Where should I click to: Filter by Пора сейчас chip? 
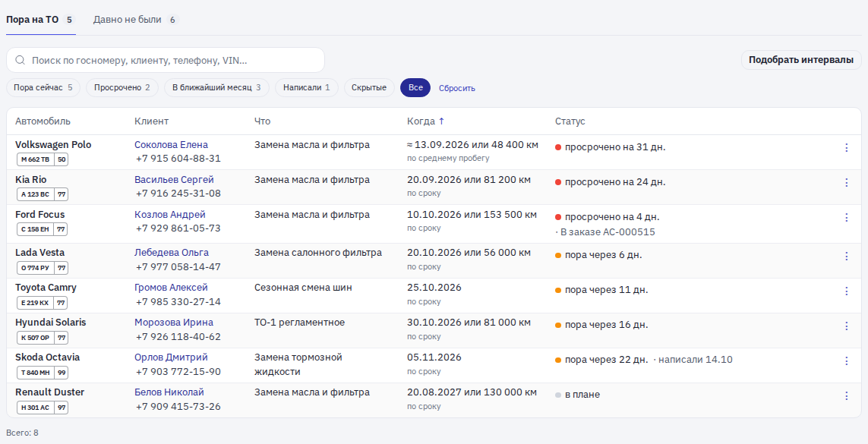[43, 87]
